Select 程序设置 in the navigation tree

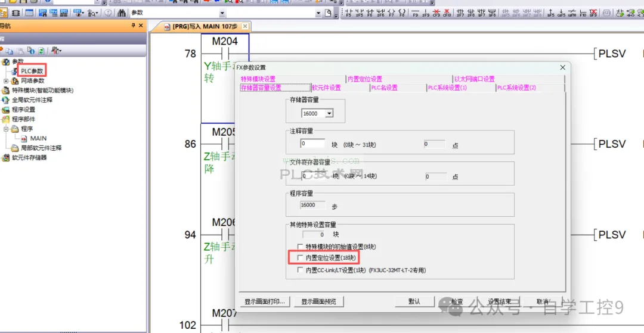(x=23, y=110)
